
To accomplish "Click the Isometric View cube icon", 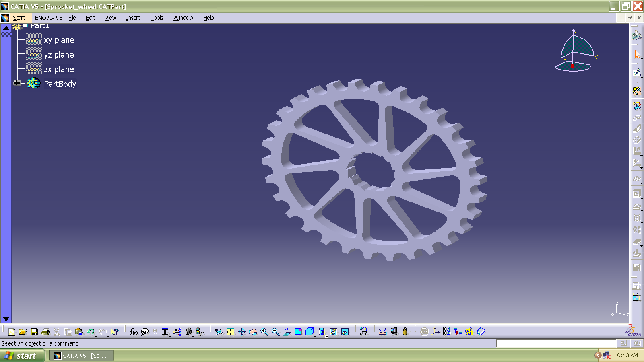I will pyautogui.click(x=309, y=332).
